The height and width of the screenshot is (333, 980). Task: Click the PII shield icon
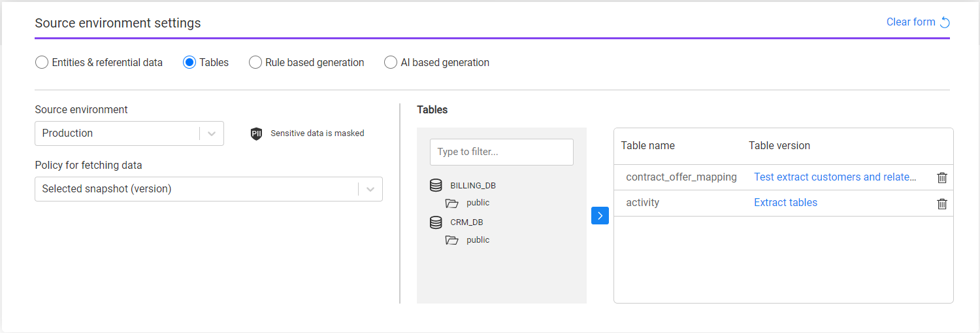coord(256,133)
